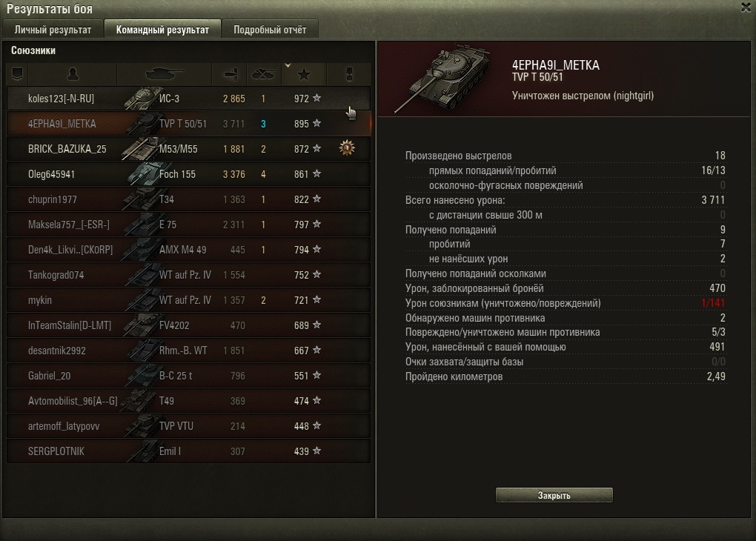This screenshot has height=541, width=756.
Task: Sort by tank silhouette column icon
Action: [165, 74]
